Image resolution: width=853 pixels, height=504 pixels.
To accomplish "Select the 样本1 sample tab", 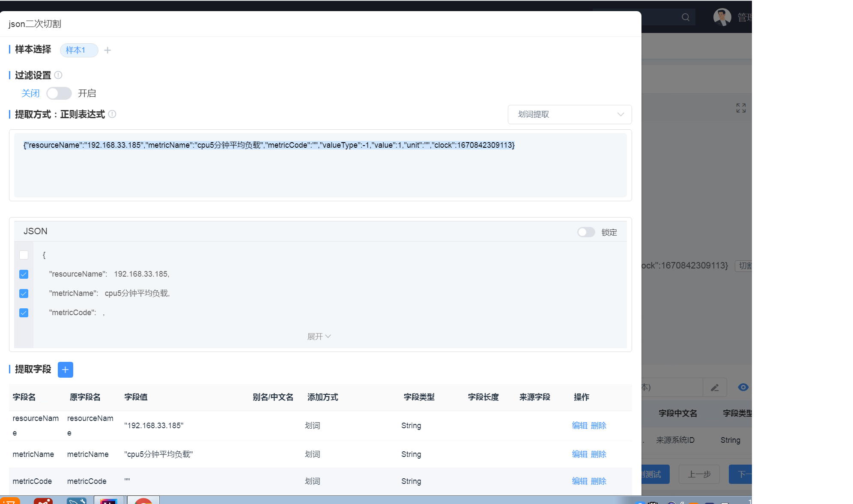I will click(79, 50).
